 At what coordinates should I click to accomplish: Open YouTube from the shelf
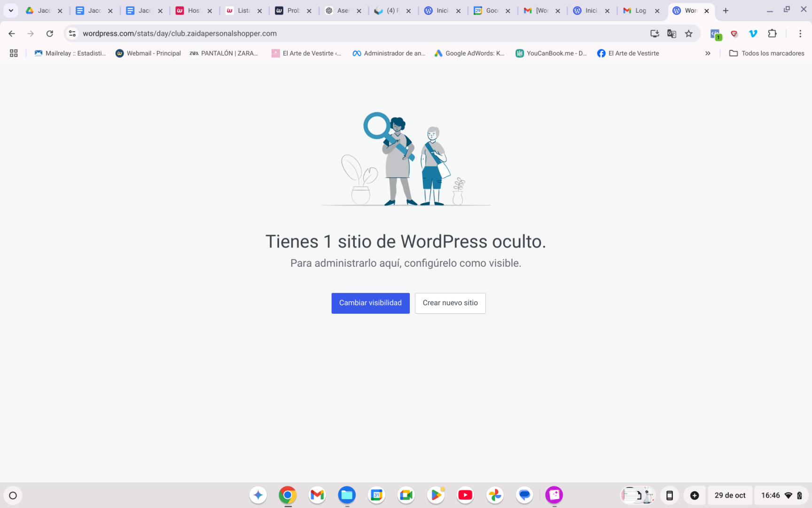[465, 495]
